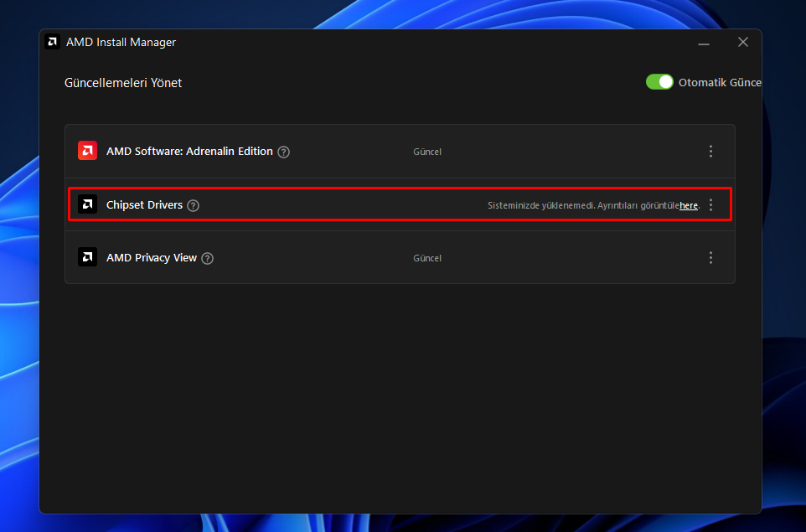Open help icon next to AMD Privacy View
Viewport: 806px width, 532px height.
tap(207, 259)
